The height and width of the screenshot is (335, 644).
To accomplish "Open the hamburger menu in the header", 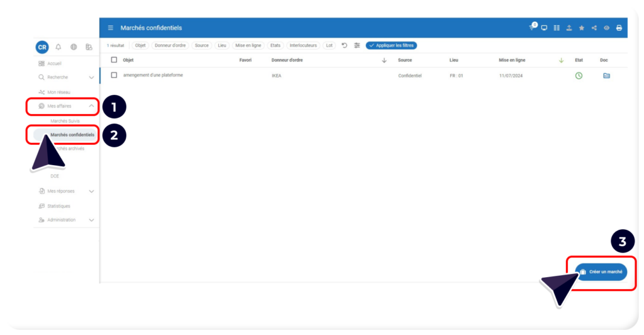I will 111,28.
